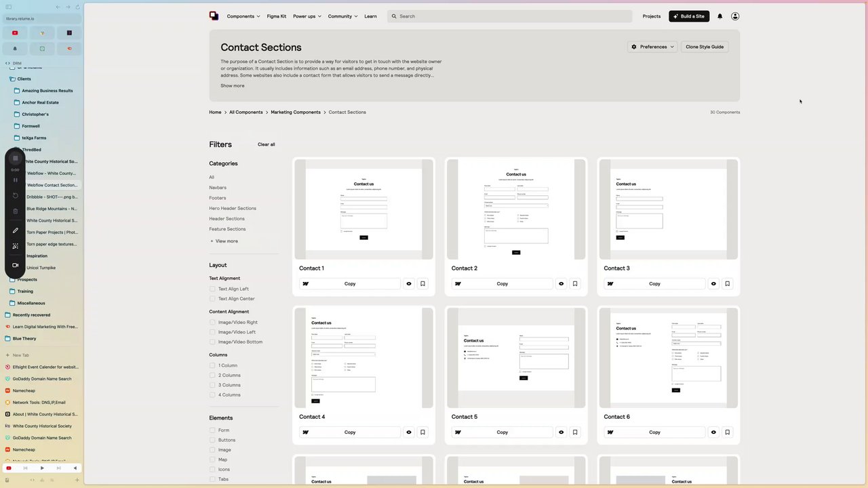Click the Build a Site button

[689, 16]
